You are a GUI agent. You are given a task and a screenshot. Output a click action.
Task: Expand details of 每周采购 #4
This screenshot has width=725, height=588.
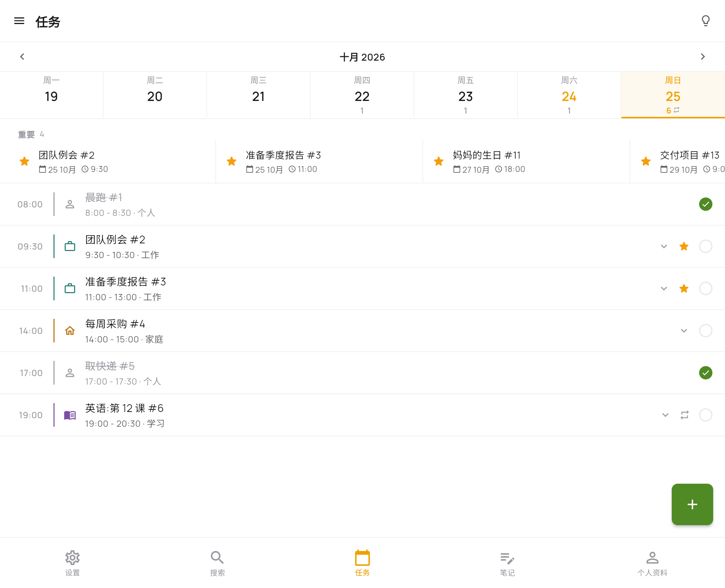[684, 331]
